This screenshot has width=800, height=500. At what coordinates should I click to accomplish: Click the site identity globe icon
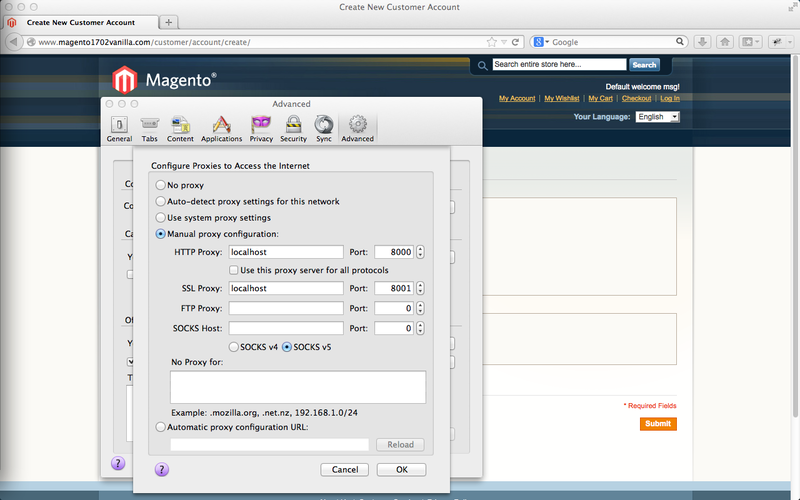[x=31, y=42]
